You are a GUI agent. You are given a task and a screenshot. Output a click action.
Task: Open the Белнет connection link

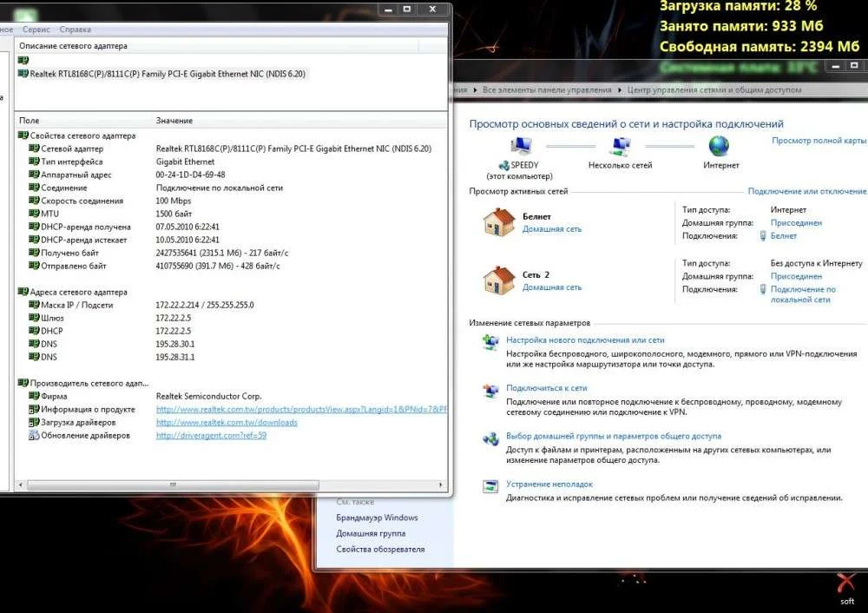(x=783, y=236)
